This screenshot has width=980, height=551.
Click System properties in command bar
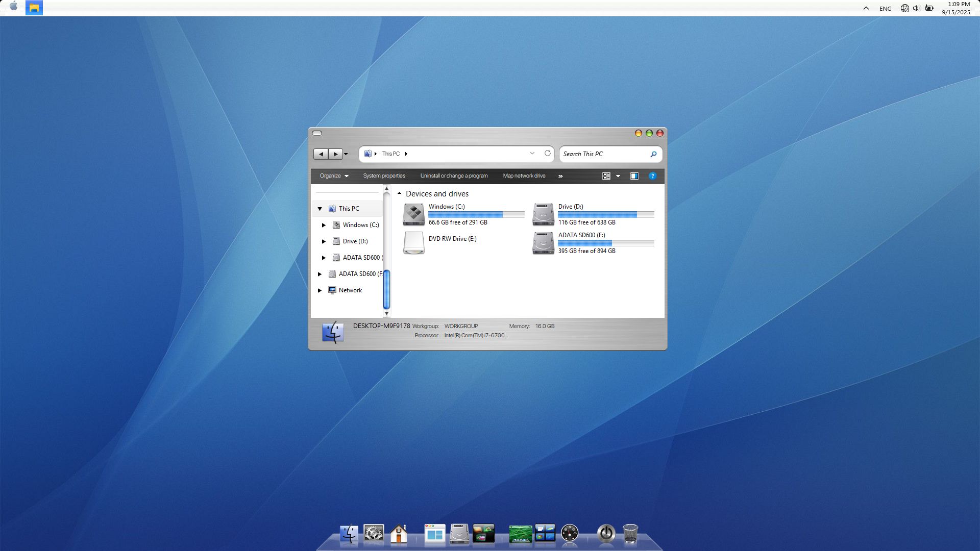[x=384, y=176]
